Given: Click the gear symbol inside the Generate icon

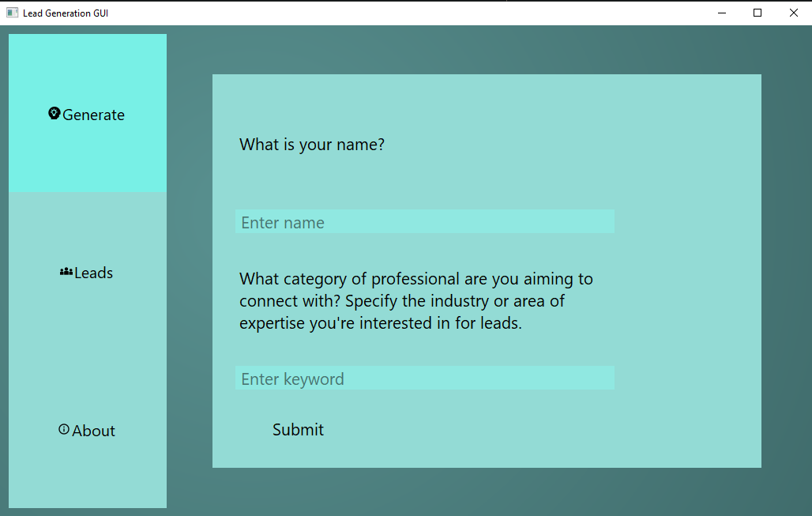Looking at the screenshot, I should pyautogui.click(x=54, y=112).
